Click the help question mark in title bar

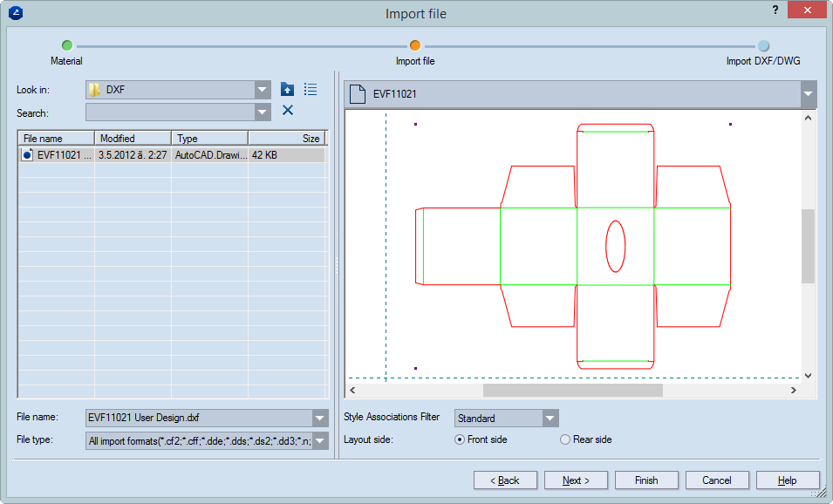775,10
